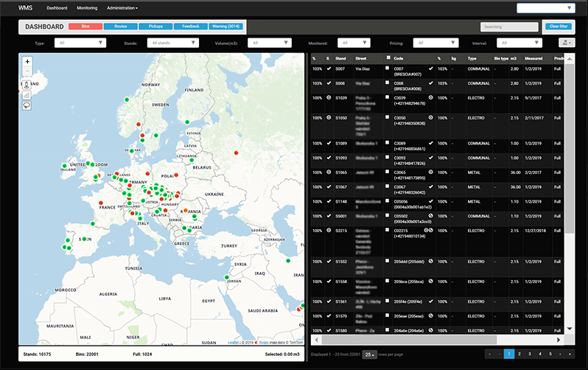Open the Volume(m3) filter dropdown
Viewport: 588px width, 370px height.
pos(270,43)
